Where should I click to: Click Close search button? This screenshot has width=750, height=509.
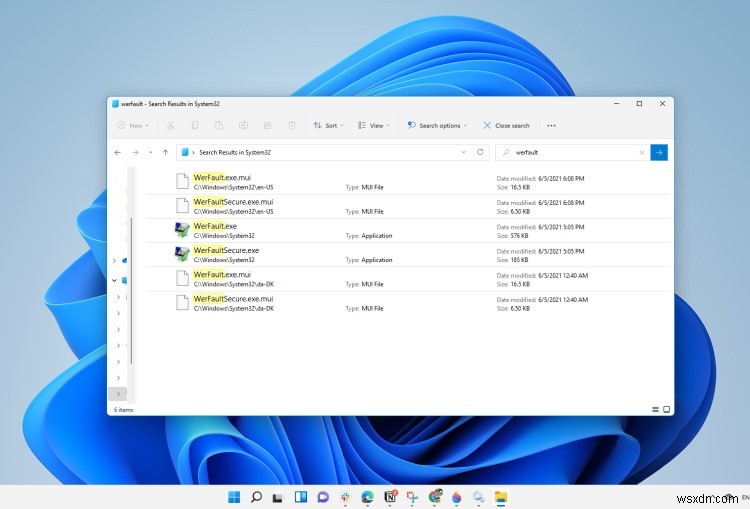[x=506, y=125]
